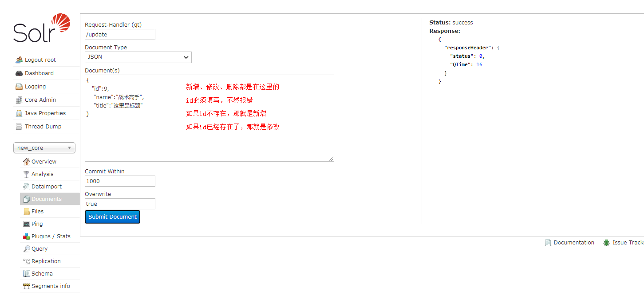Click the Java Properties jar icon

pyautogui.click(x=19, y=113)
